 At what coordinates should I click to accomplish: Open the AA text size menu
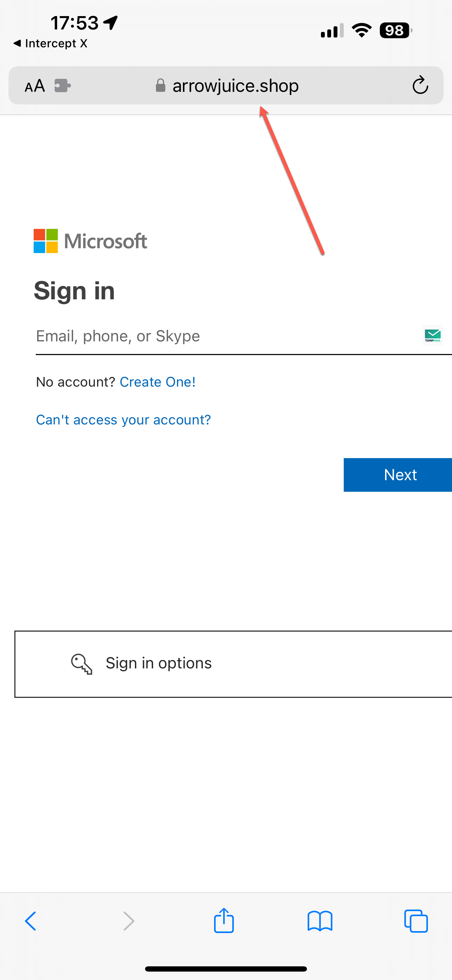(35, 86)
